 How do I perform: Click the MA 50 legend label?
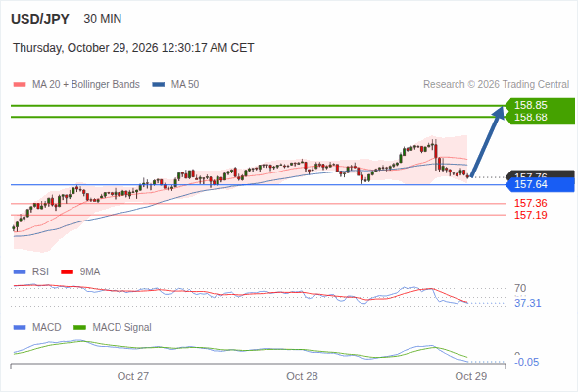coord(185,85)
